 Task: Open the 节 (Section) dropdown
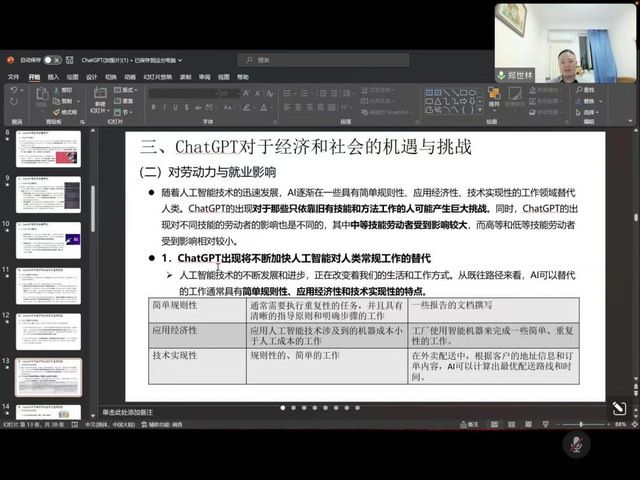coord(123,112)
